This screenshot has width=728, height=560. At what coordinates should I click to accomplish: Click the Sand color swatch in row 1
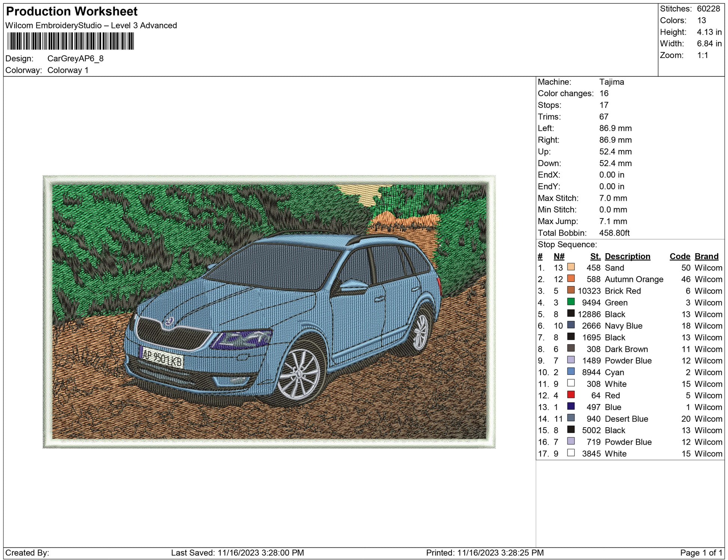click(x=571, y=267)
